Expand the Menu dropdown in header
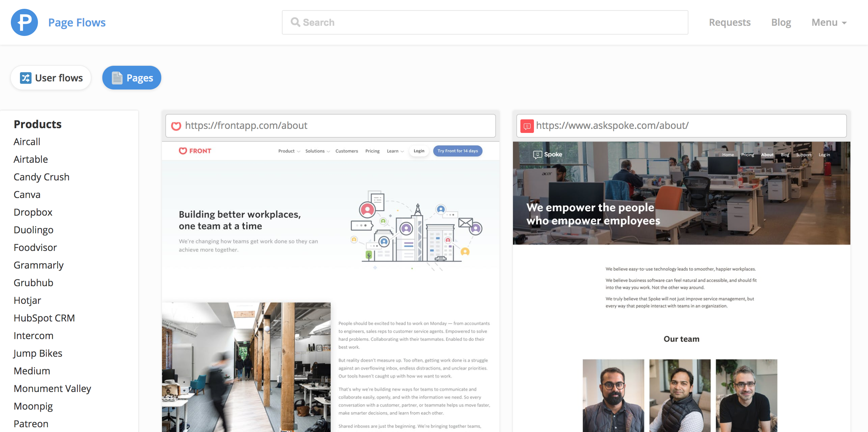This screenshot has width=868, height=432. click(x=829, y=22)
